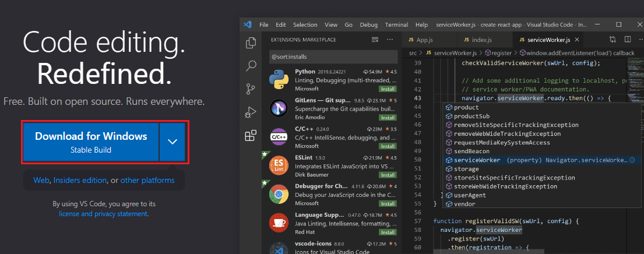The width and height of the screenshot is (644, 254).
Task: Click src in the breadcrumb
Action: pyautogui.click(x=413, y=53)
